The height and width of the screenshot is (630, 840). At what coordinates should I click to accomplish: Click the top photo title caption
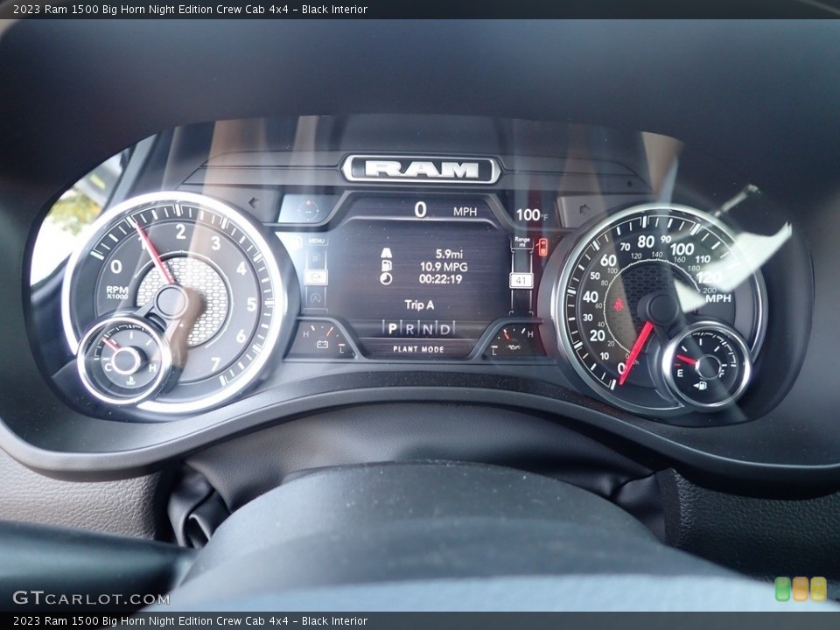(x=190, y=9)
